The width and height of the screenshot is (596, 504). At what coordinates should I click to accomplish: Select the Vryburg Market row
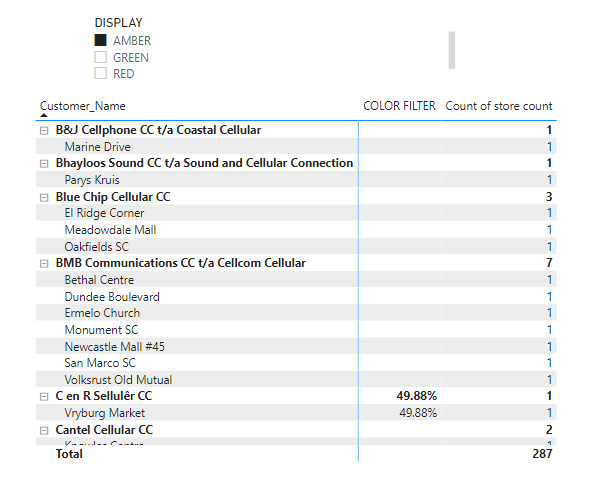click(x=296, y=413)
